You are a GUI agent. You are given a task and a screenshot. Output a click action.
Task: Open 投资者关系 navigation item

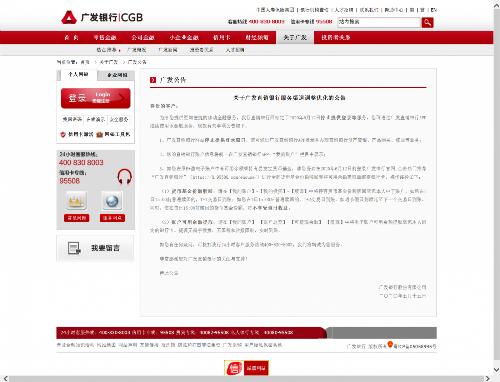coord(336,37)
